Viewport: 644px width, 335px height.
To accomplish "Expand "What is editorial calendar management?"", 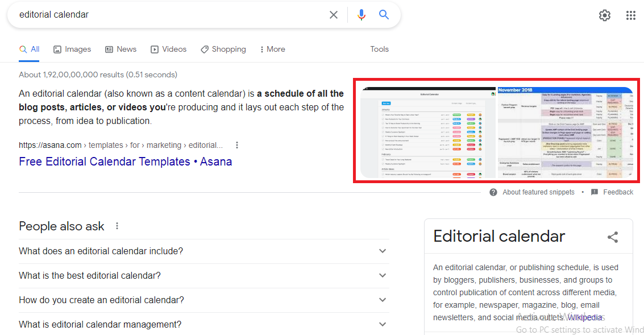I will (x=203, y=324).
